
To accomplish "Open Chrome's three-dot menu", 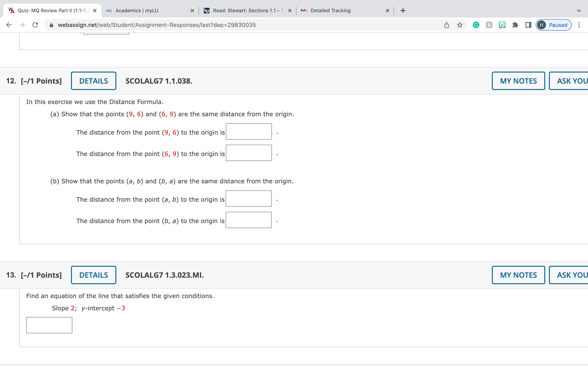I will pyautogui.click(x=579, y=25).
